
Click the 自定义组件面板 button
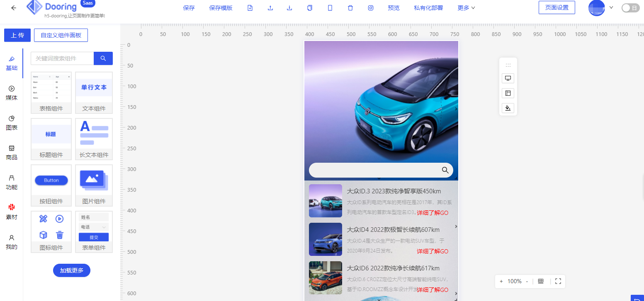61,35
